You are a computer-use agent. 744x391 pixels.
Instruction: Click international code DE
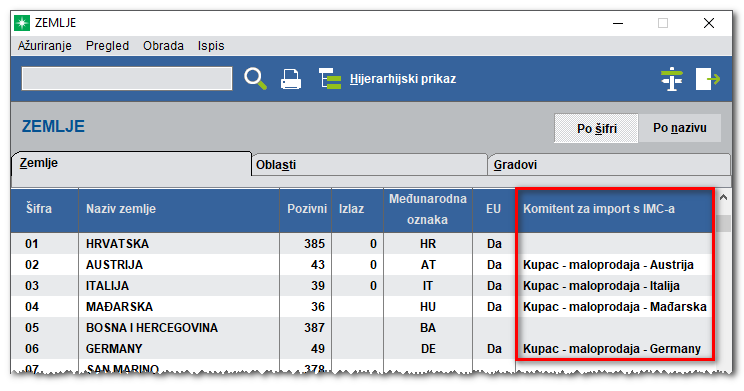[x=428, y=348]
